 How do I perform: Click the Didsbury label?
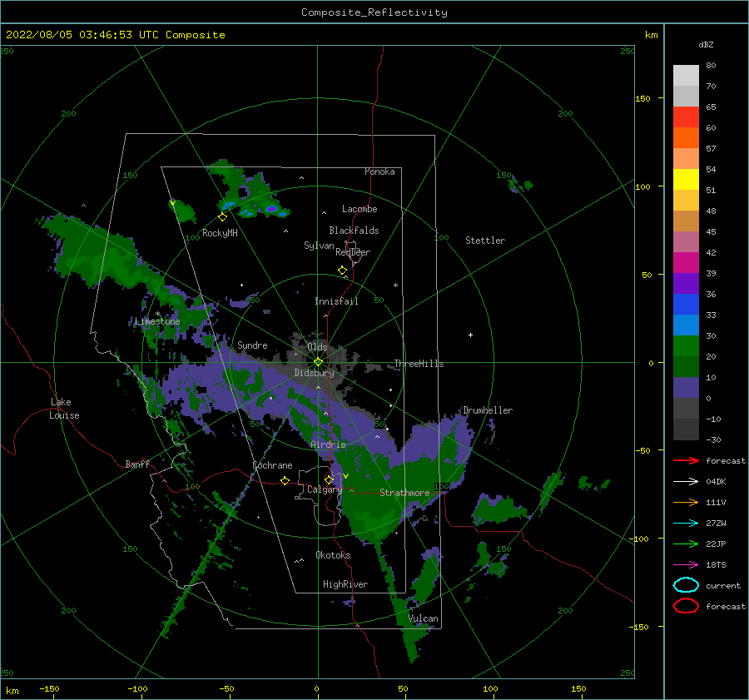point(315,373)
